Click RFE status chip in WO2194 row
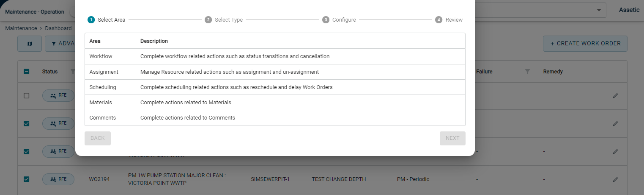The height and width of the screenshot is (195, 644). coord(58,179)
